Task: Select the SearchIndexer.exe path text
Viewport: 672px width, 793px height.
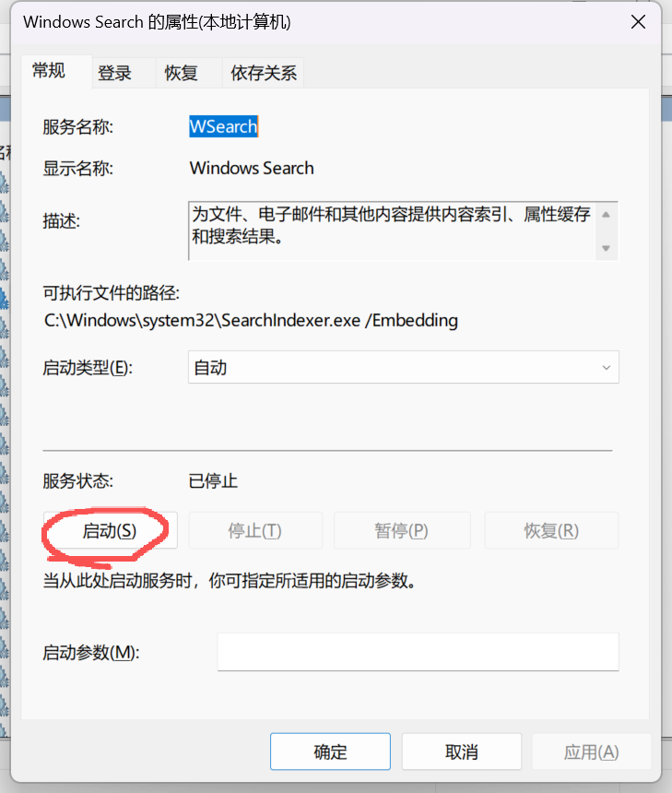Action: pyautogui.click(x=251, y=320)
